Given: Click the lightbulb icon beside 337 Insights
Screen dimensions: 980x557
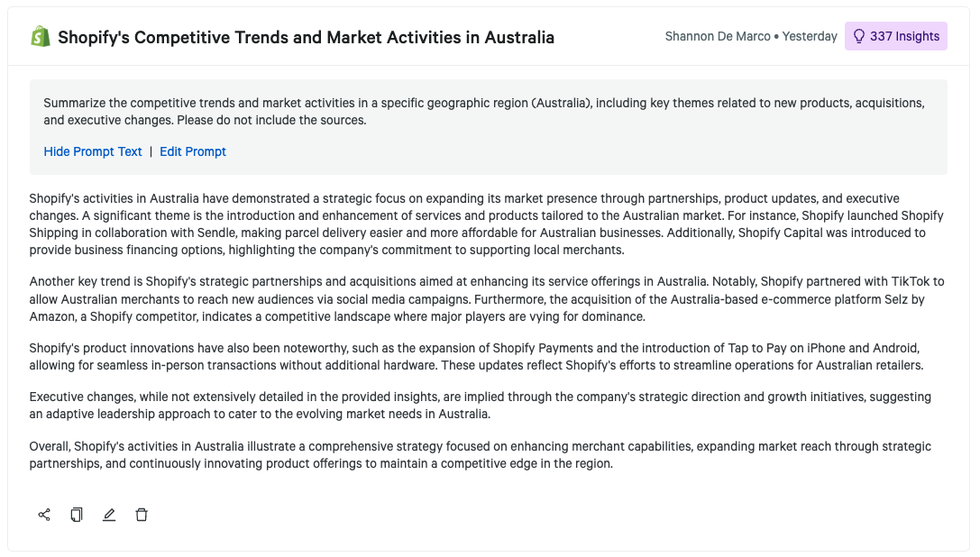Looking at the screenshot, I should pyautogui.click(x=858, y=37).
